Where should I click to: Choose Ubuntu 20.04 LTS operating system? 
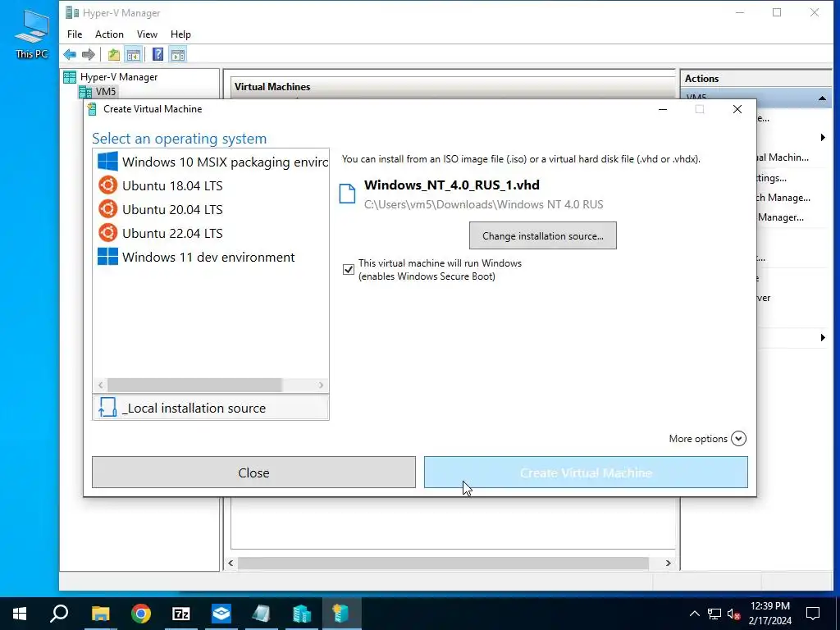click(x=211, y=209)
